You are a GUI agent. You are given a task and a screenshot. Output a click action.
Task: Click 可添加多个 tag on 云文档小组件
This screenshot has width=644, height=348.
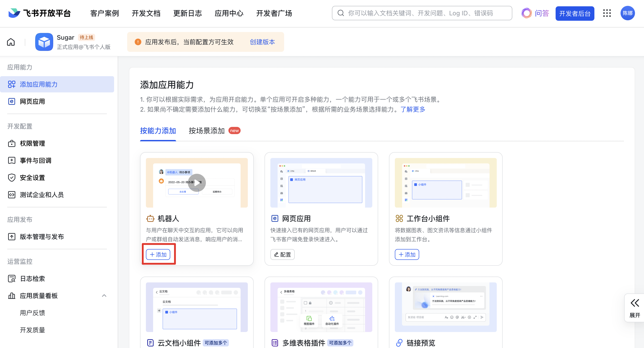point(216,343)
